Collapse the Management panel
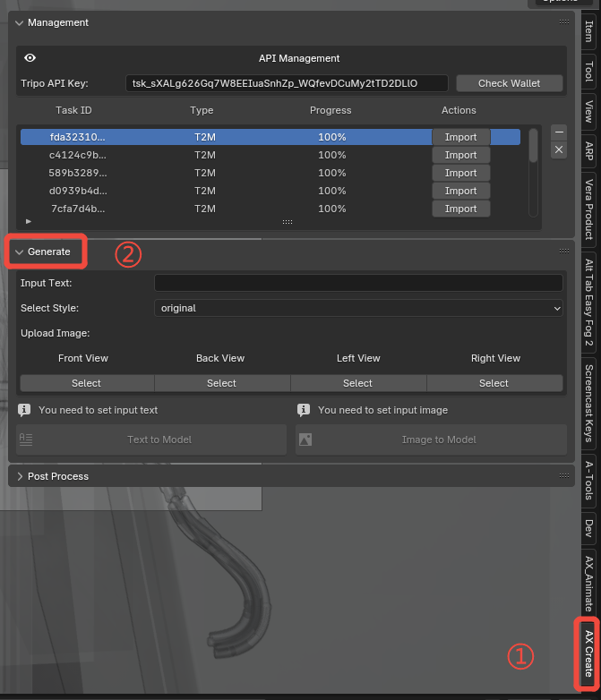 pyautogui.click(x=19, y=22)
